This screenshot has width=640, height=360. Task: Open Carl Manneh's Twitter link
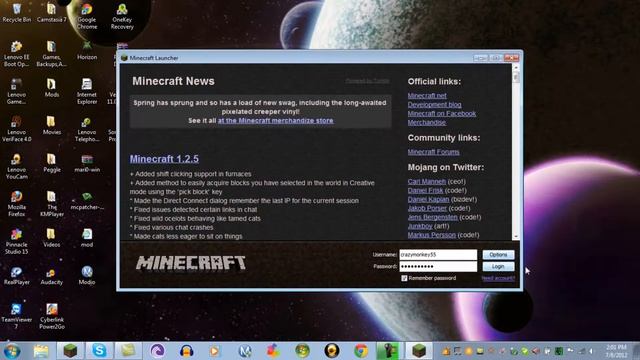click(427, 181)
